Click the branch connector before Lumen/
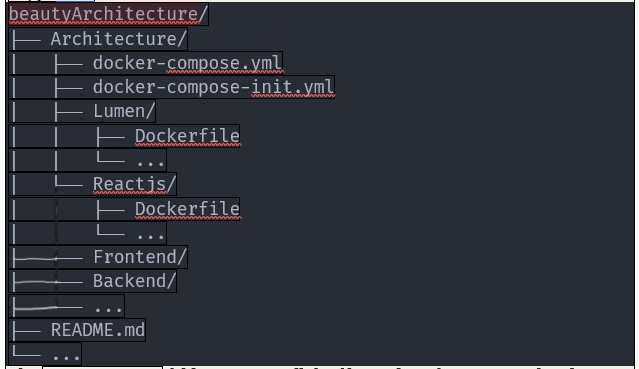The image size is (639, 369). tap(68, 112)
